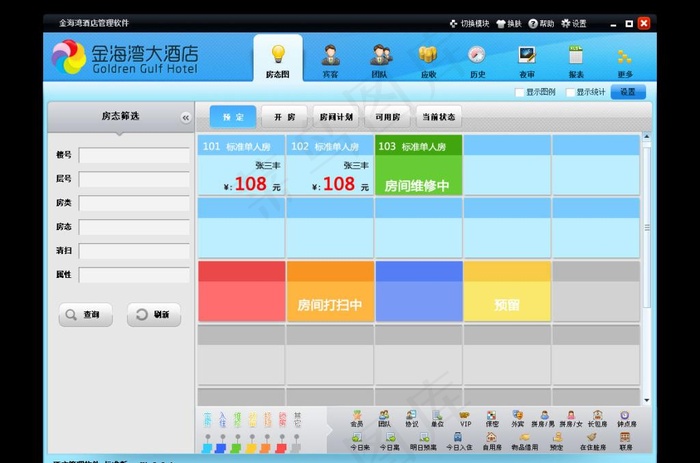Image resolution: width=700 pixels, height=463 pixels.
Task: Select the 房间计划 tab
Action: point(336,117)
